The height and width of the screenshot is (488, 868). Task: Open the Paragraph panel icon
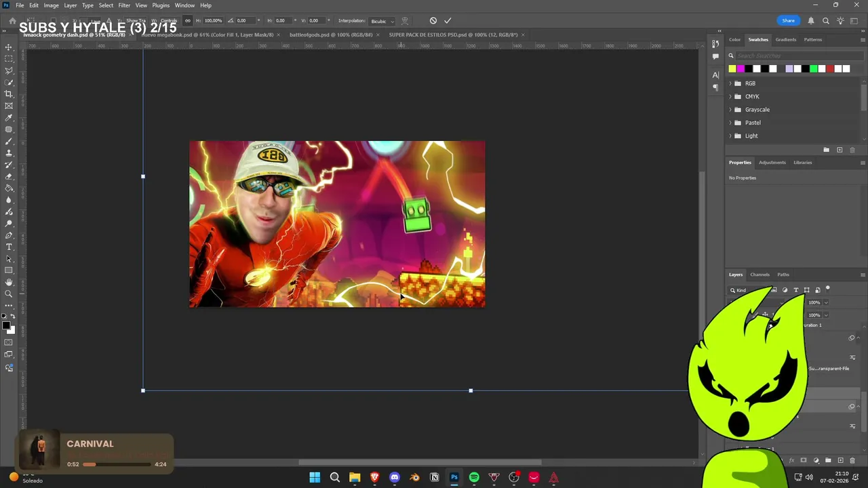point(715,87)
